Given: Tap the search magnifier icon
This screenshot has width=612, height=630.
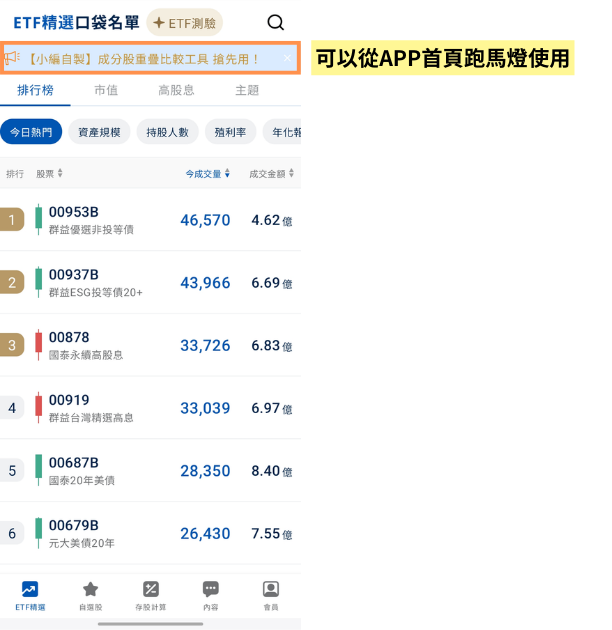Looking at the screenshot, I should (276, 22).
